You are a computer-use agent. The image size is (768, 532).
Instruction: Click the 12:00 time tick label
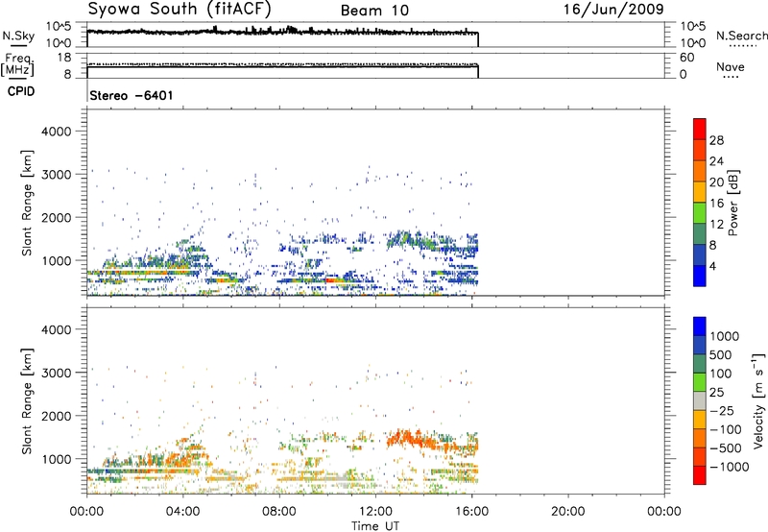375,512
